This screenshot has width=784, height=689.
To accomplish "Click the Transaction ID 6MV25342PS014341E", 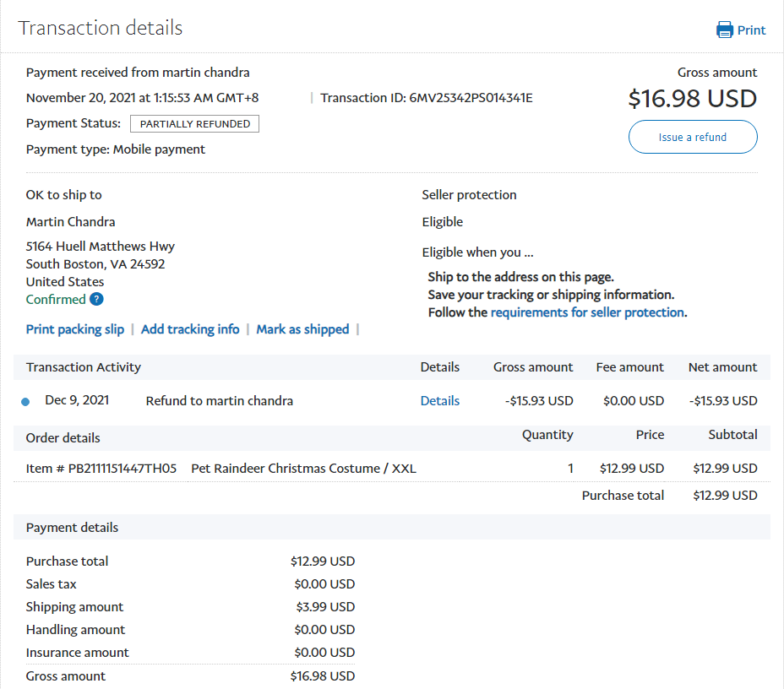I will click(x=471, y=98).
